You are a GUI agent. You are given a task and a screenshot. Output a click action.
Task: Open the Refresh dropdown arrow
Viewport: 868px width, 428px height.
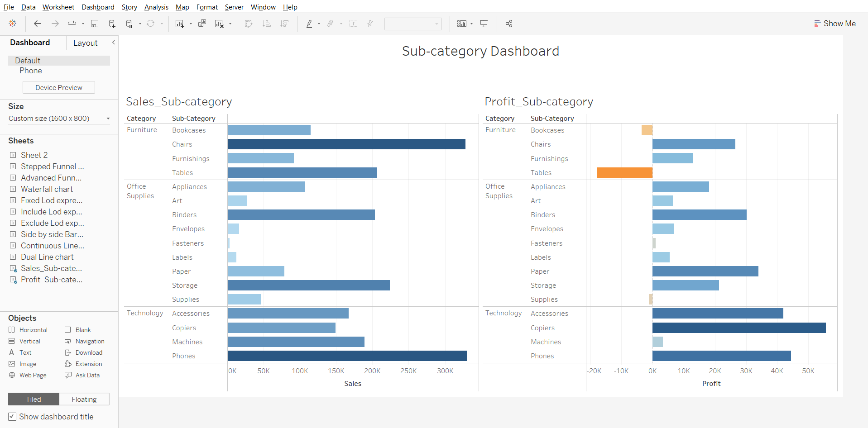162,24
